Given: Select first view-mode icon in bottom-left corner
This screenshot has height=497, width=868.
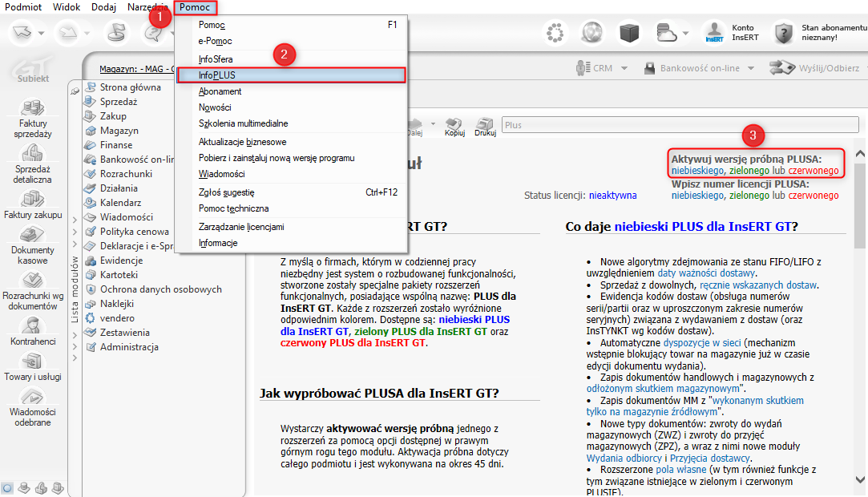Looking at the screenshot, I should click(x=7, y=488).
